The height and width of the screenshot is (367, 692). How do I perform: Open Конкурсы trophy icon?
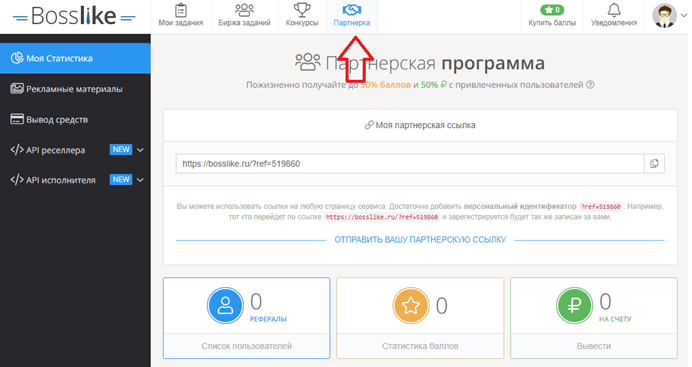click(x=302, y=10)
